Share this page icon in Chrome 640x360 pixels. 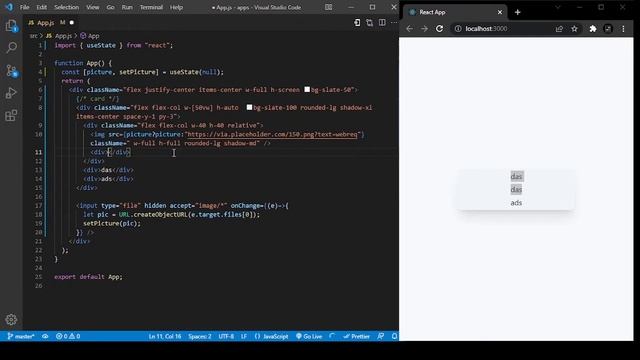pos(559,29)
